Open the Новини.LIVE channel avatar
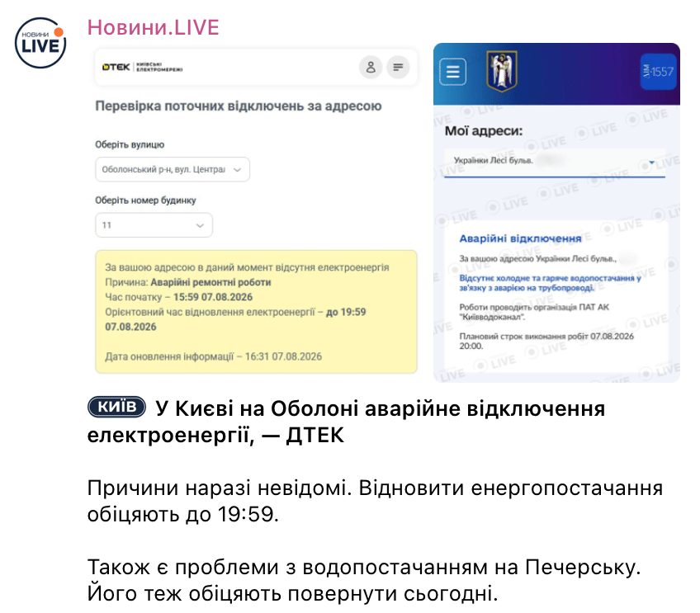 (40, 43)
